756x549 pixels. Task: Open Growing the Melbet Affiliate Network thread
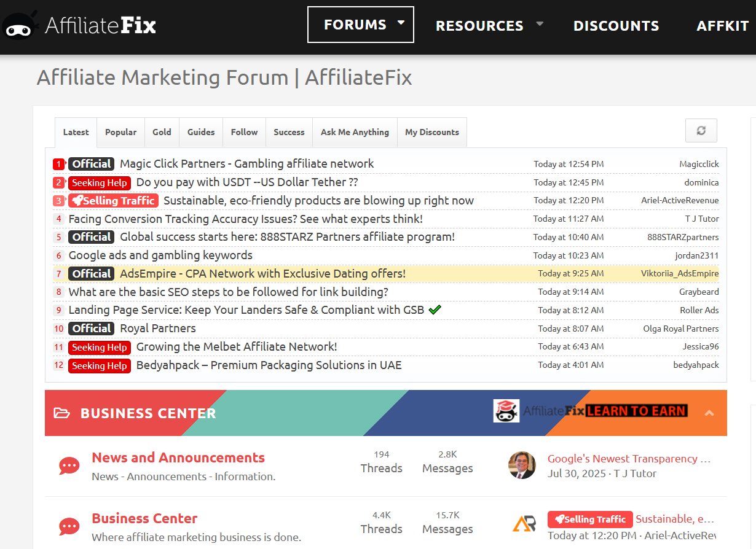point(237,347)
